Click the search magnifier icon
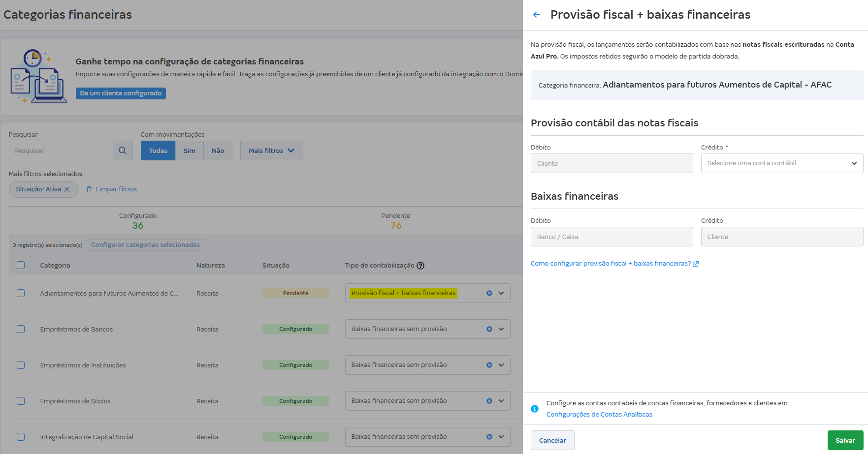This screenshot has height=454, width=868. [123, 151]
